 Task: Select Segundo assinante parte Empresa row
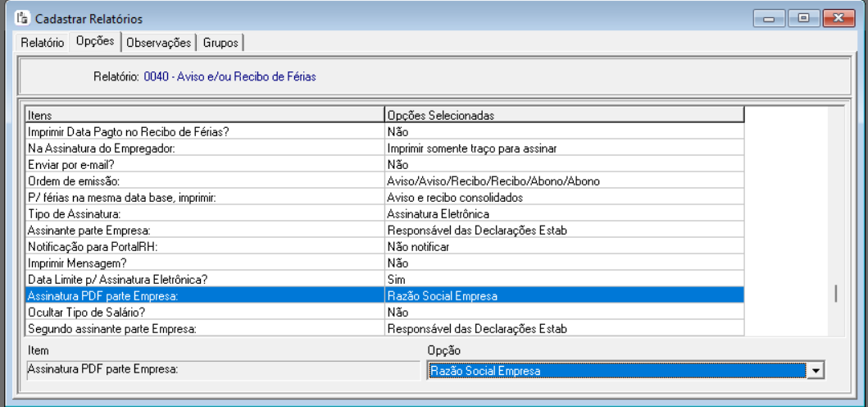[205, 329]
